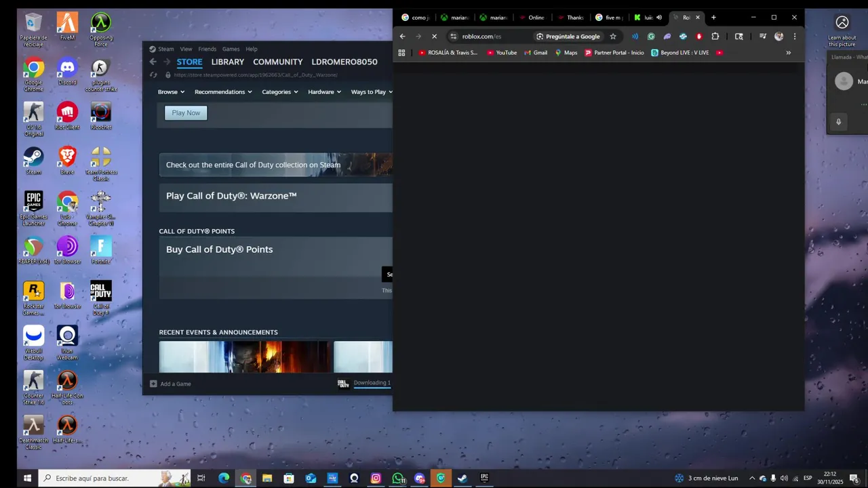Image resolution: width=868 pixels, height=488 pixels.
Task: Open Rockstar Games desktop icon
Action: point(33,298)
